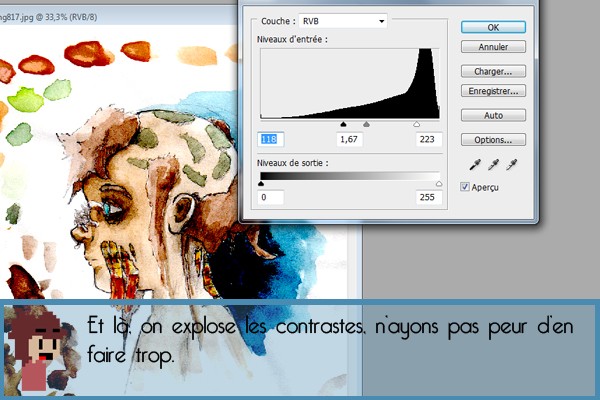This screenshot has height=400, width=600.
Task: Click the black output level slider handle
Action: (x=261, y=184)
